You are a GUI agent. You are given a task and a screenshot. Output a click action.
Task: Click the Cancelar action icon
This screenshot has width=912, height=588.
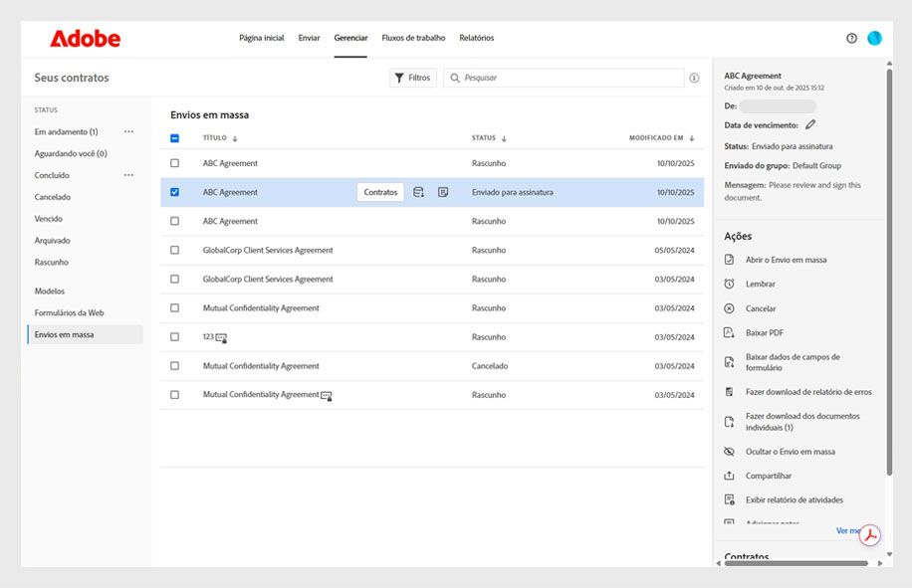click(730, 307)
